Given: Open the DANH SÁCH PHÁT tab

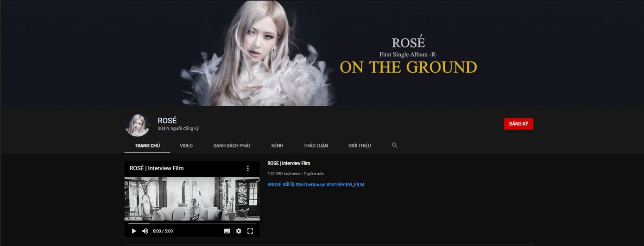Looking at the screenshot, I should point(232,145).
